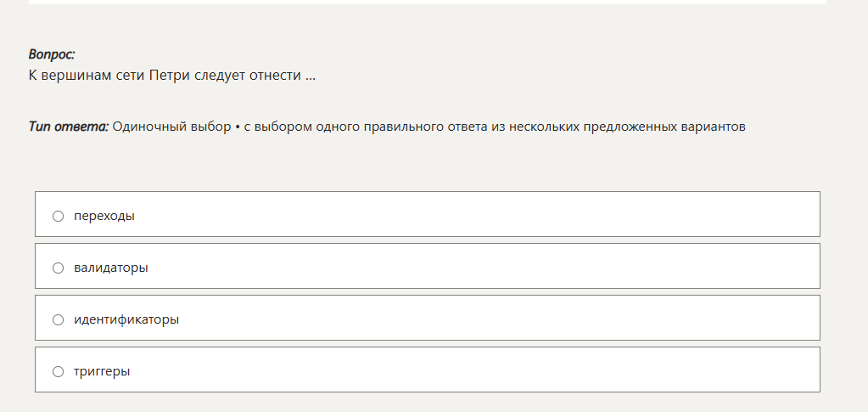Screen dimensions: 868x412
Task: Click the word "Петри" in the question
Action: point(168,76)
